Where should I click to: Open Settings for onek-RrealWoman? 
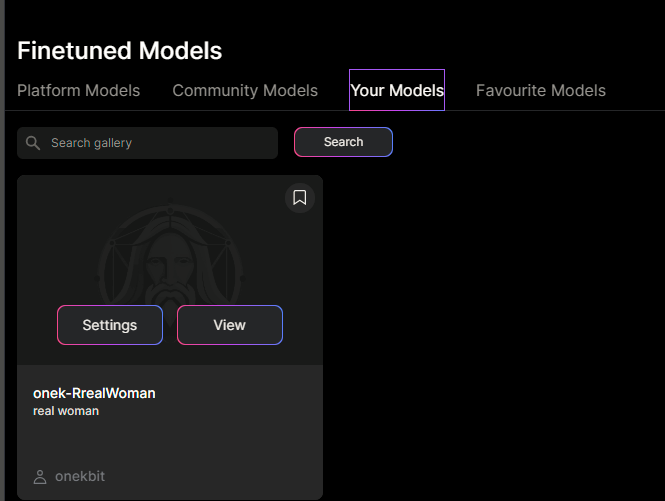click(x=110, y=325)
